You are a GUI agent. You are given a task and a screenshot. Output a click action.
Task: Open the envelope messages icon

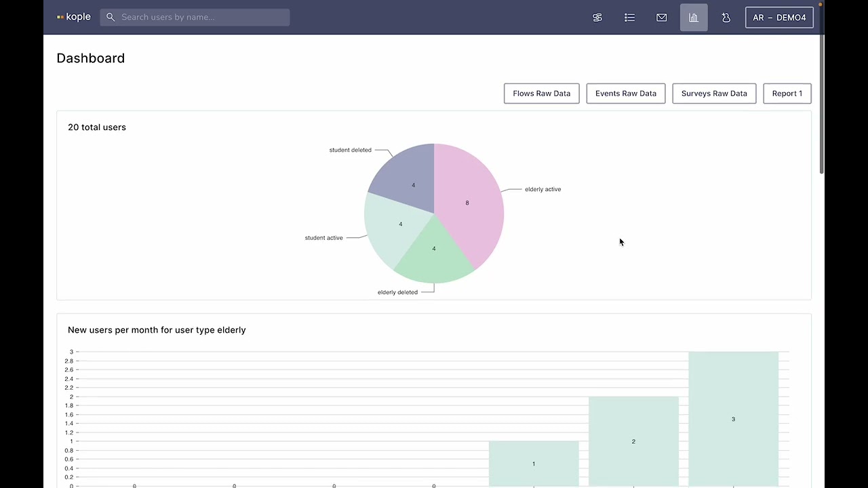point(662,18)
